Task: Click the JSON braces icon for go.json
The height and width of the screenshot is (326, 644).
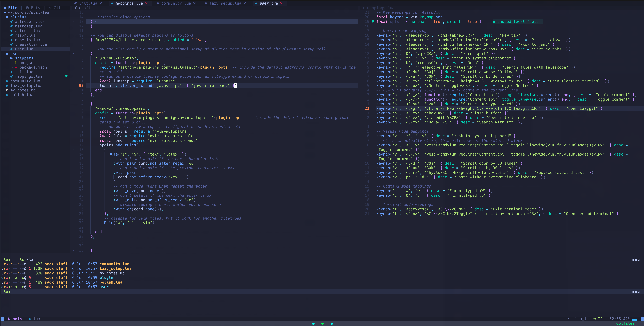Action: [x=16, y=63]
